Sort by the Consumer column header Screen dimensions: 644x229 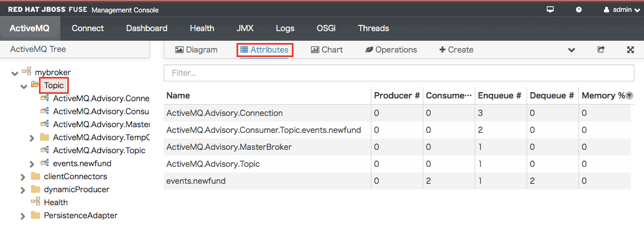click(449, 96)
